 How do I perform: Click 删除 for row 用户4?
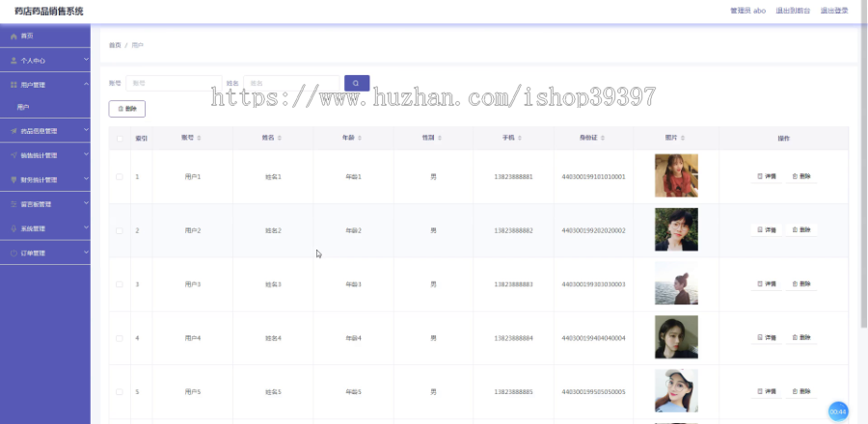click(801, 338)
